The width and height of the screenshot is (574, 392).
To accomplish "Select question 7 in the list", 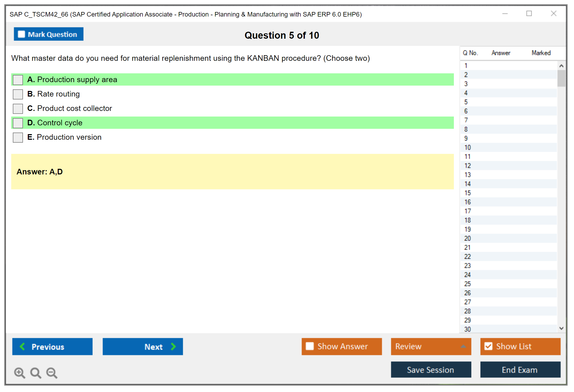I will tap(466, 120).
